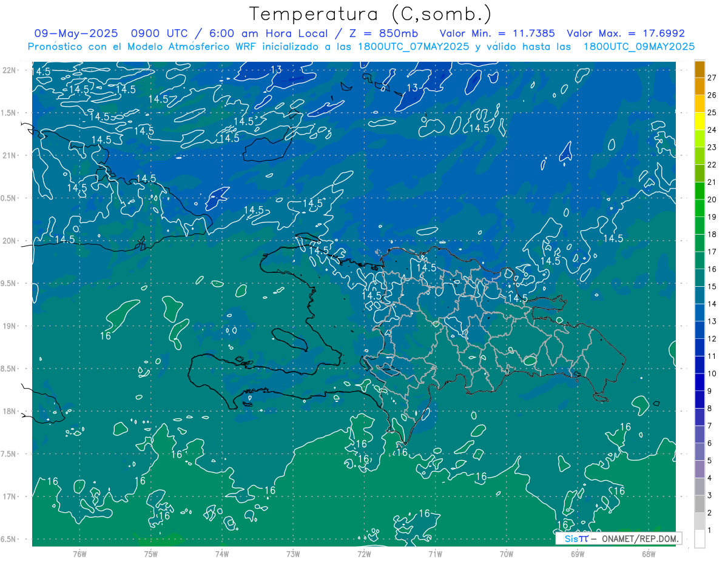Click "6:00 am Hora Local" text
This screenshot has height=562, width=728.
click(269, 33)
